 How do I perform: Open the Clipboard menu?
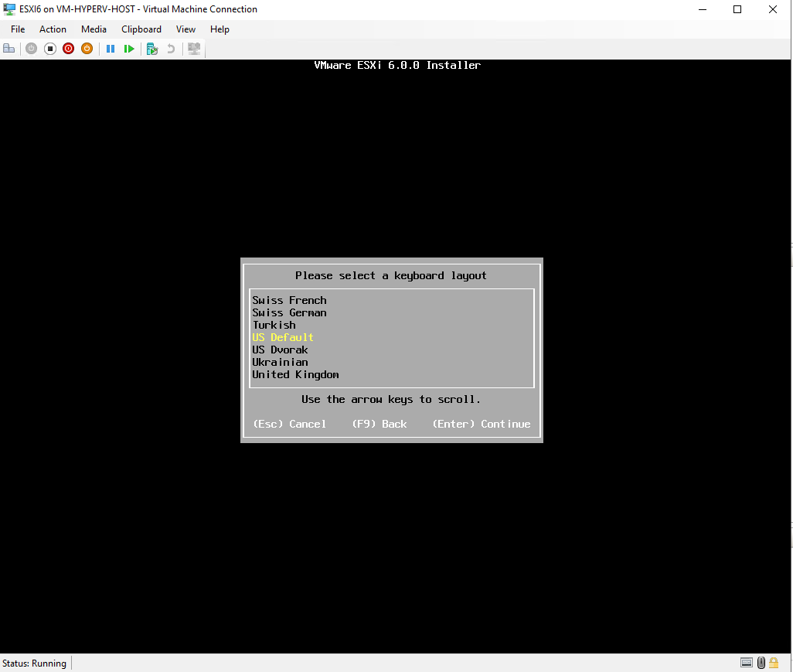141,29
